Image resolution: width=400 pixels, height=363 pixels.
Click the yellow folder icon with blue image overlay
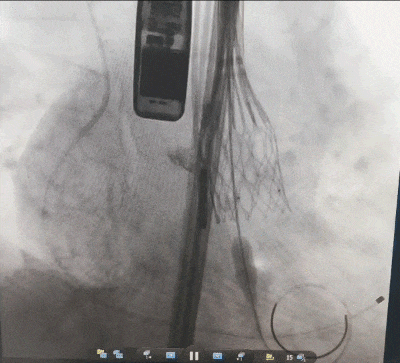[x=102, y=354]
